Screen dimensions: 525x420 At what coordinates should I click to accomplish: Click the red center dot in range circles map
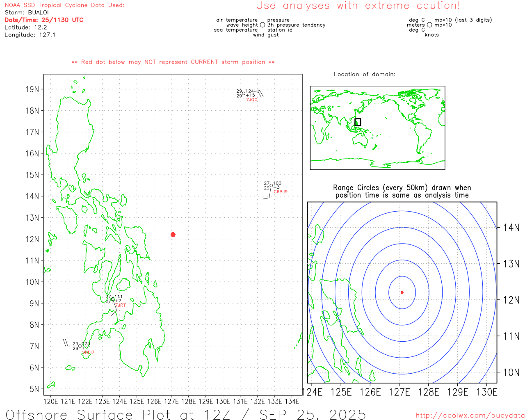402,292
